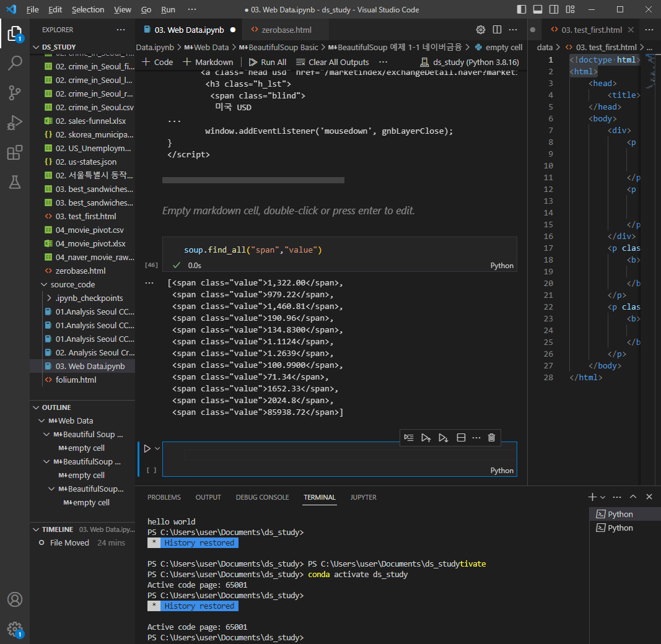The height and width of the screenshot is (644, 661).
Task: Collapse the DS_STUDY folder section
Action: 37,47
